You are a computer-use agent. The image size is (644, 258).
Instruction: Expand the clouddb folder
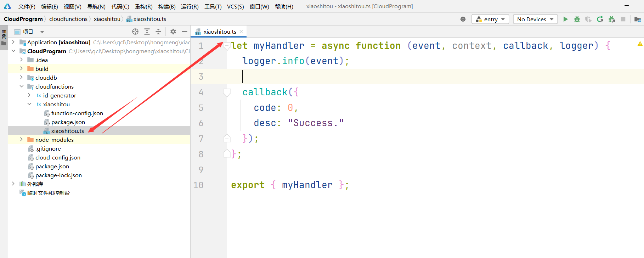pyautogui.click(x=21, y=78)
